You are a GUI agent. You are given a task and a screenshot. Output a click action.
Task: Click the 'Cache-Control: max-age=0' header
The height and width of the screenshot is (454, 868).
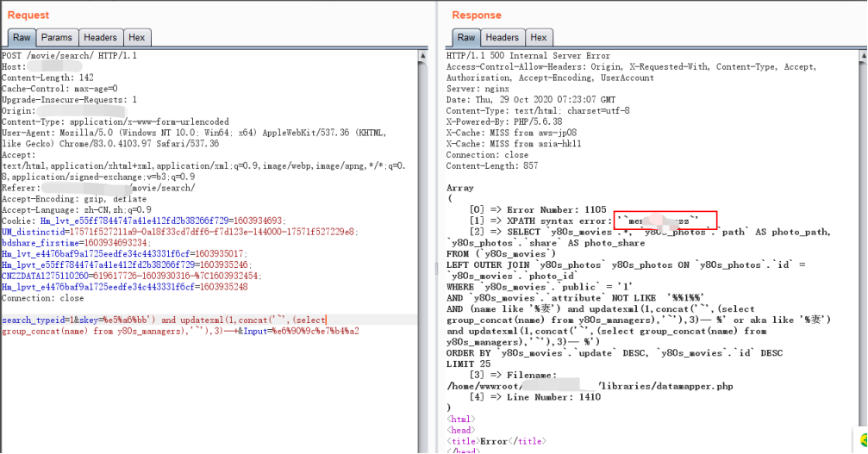tap(59, 89)
